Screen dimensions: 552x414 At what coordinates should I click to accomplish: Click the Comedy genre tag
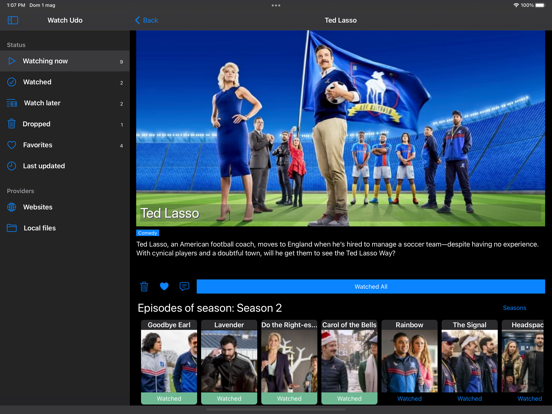pos(148,233)
